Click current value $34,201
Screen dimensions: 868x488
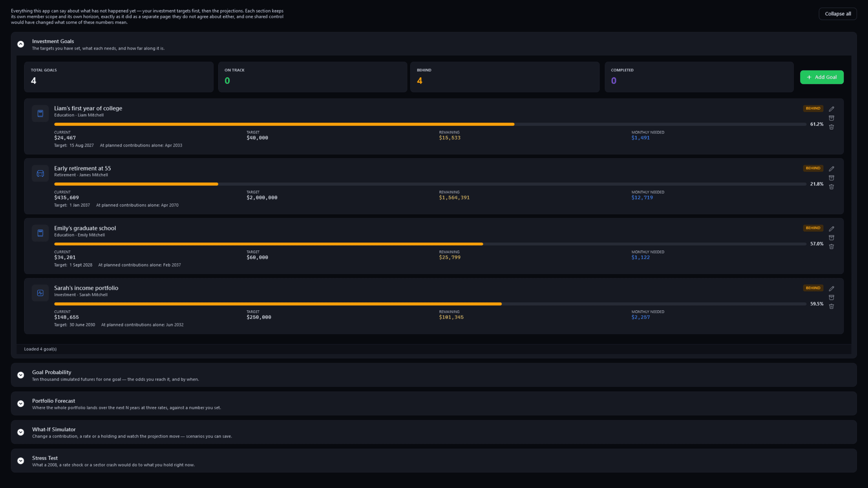(65, 257)
